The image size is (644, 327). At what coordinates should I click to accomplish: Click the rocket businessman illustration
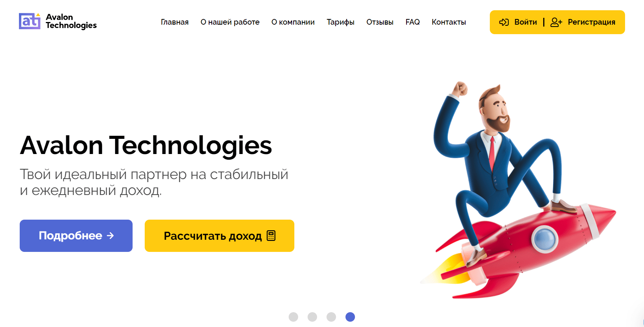518,190
